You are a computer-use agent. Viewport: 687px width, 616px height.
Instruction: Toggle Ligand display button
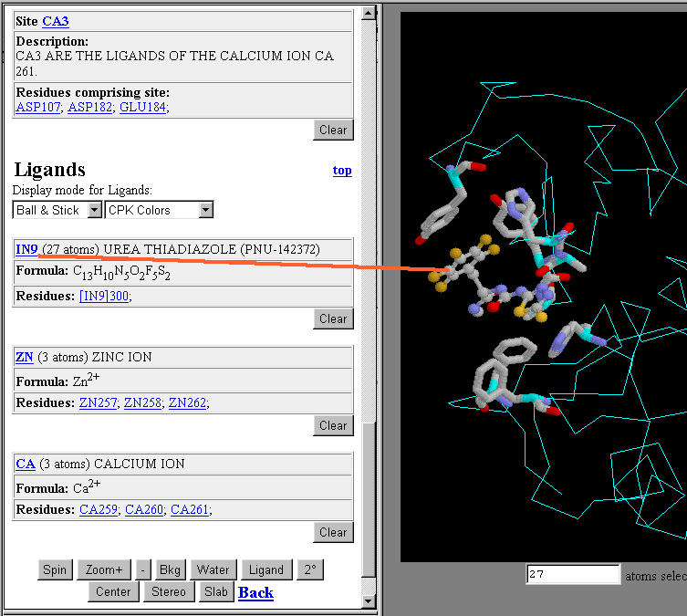pos(266,570)
